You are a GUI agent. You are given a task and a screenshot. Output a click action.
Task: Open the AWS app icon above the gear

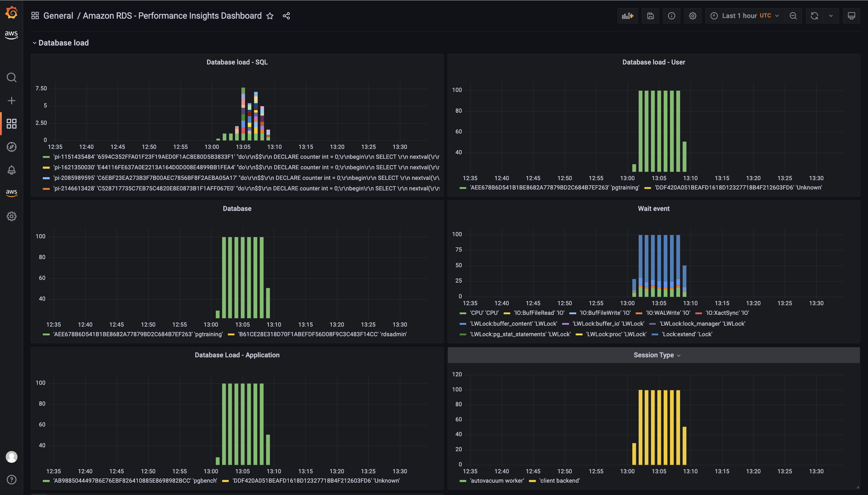(11, 193)
